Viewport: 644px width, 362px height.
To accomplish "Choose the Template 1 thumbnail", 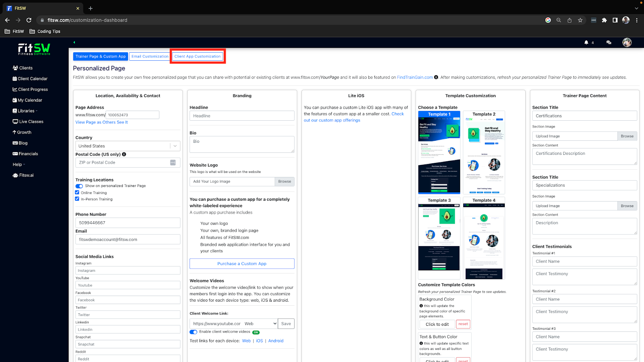I will click(439, 152).
